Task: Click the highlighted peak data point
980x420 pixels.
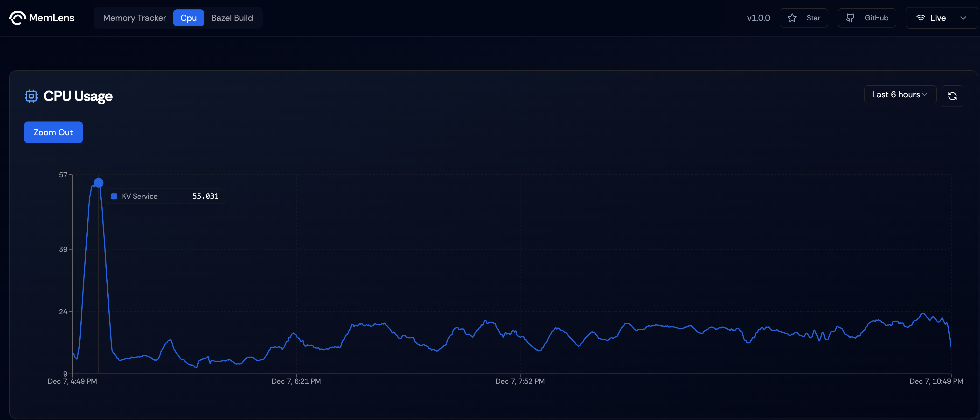Action: click(x=98, y=183)
